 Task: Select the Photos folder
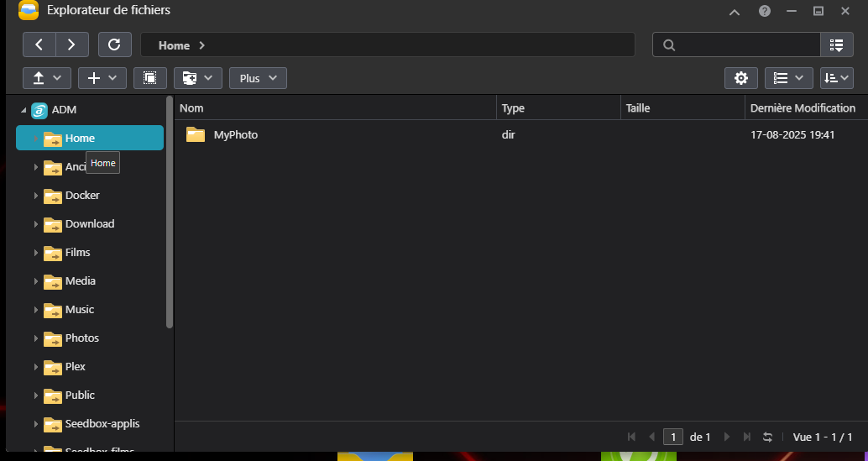click(82, 338)
